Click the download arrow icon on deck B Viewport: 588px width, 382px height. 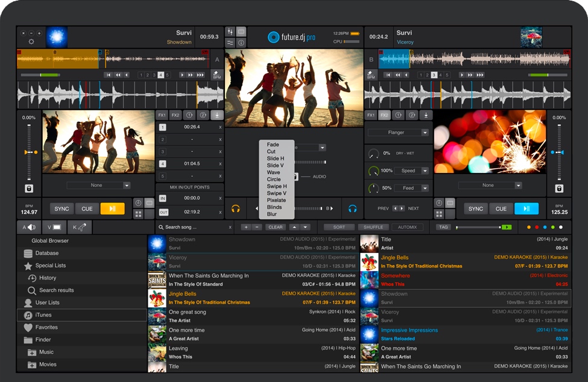coord(426,115)
